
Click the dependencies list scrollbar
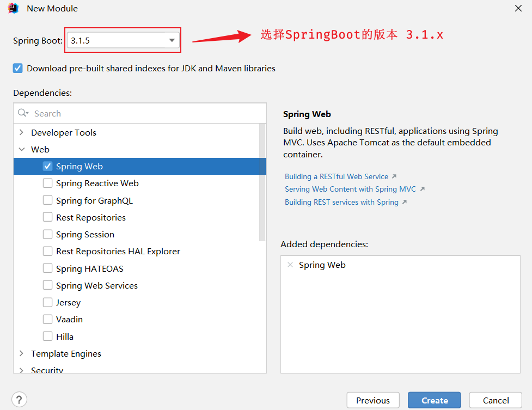[x=262, y=182]
